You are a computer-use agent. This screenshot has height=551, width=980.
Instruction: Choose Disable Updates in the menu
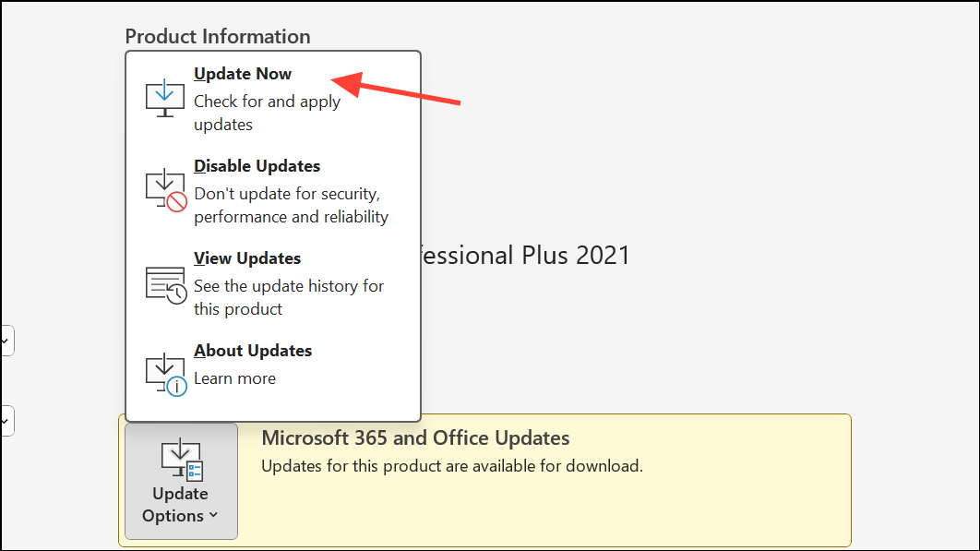[x=257, y=165]
